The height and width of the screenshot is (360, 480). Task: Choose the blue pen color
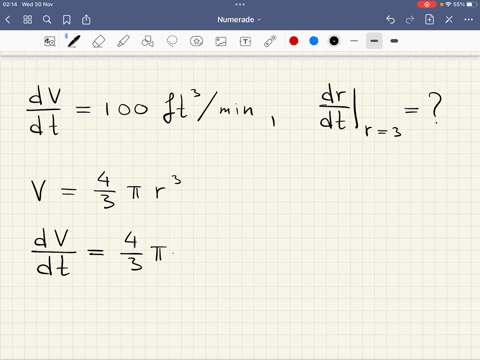click(314, 41)
